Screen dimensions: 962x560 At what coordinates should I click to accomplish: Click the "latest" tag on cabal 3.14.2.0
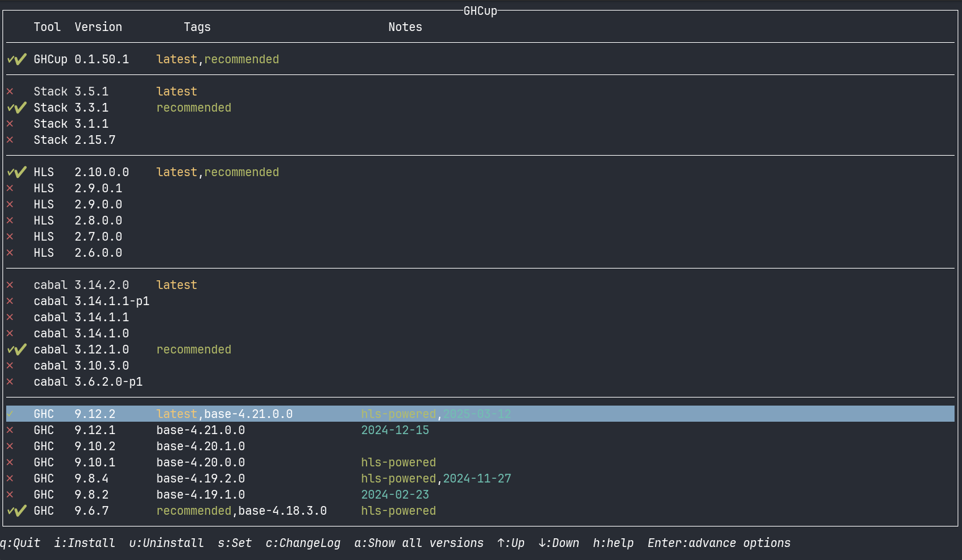pyautogui.click(x=177, y=285)
